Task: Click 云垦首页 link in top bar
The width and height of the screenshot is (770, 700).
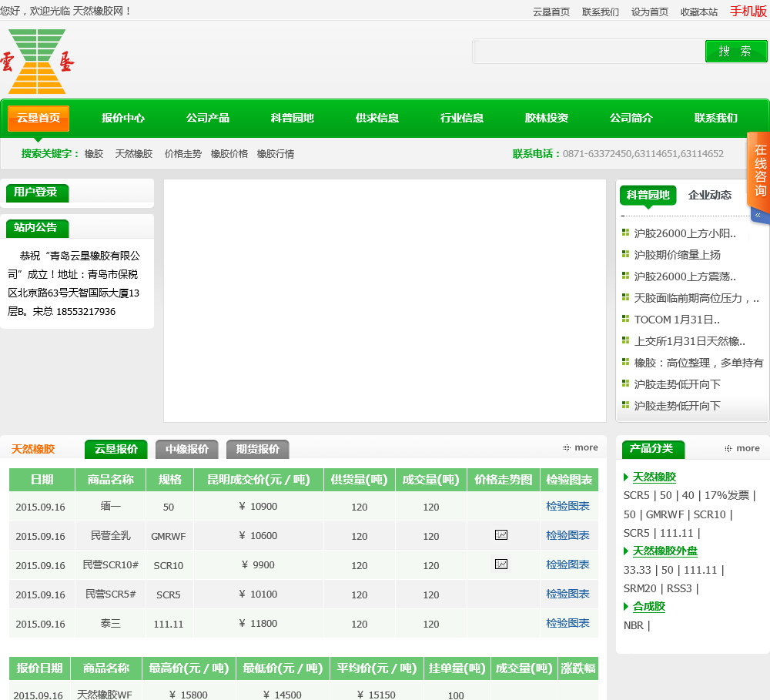Action: (551, 12)
